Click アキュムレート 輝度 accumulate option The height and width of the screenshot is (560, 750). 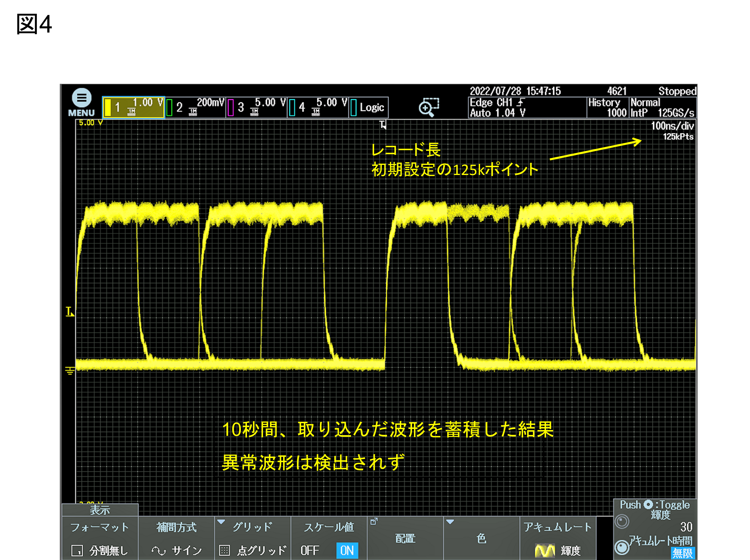pyautogui.click(x=558, y=538)
